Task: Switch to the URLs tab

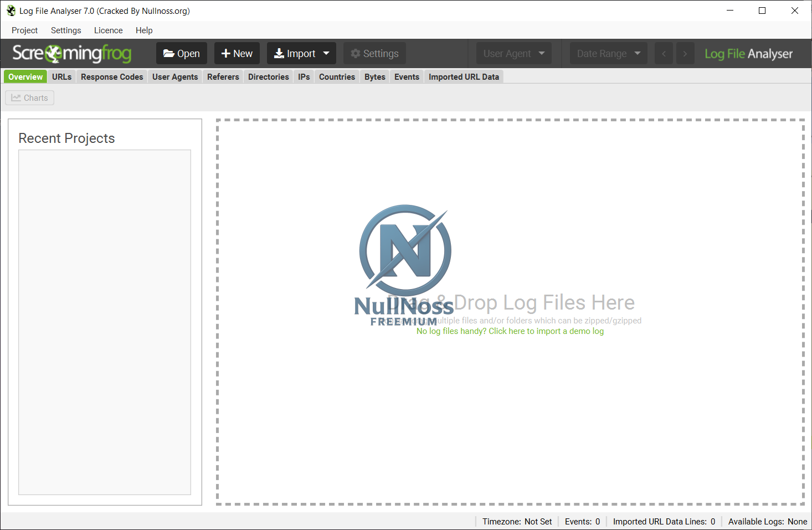Action: [x=62, y=77]
